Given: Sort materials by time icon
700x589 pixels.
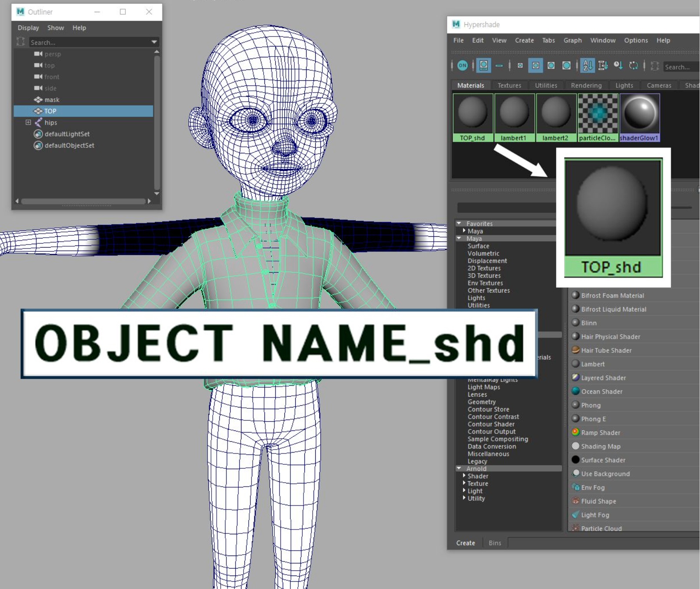Looking at the screenshot, I should click(618, 66).
